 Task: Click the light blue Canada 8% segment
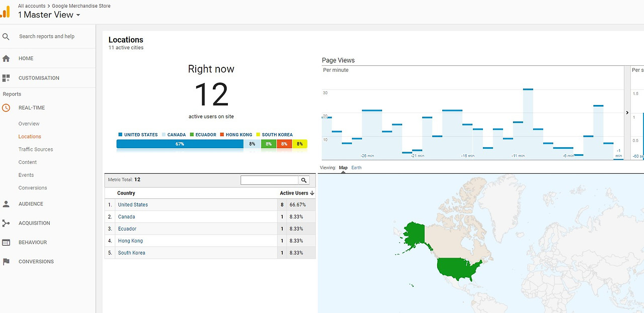point(252,144)
